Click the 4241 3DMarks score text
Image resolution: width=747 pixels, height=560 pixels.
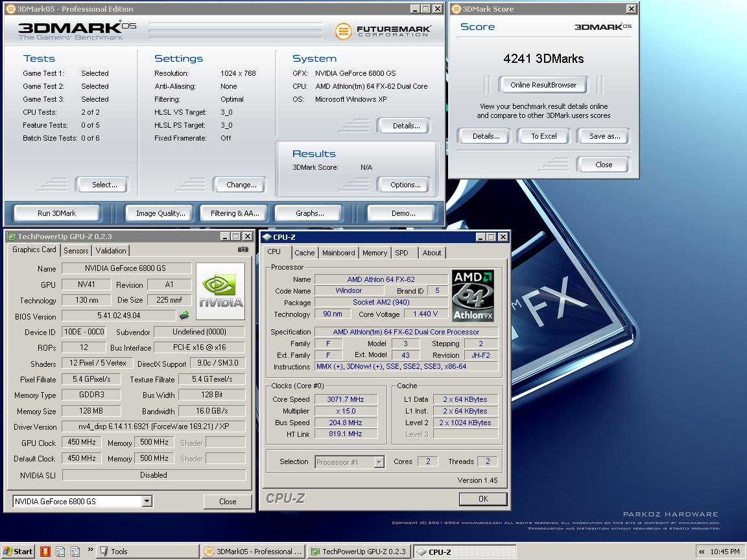click(x=543, y=58)
